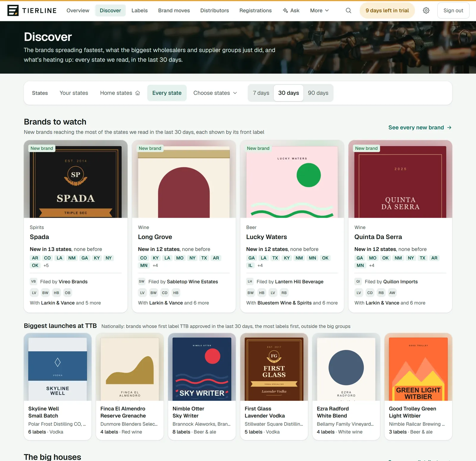476x461 pixels.
Task: Click the 9 days left in trial button
Action: 387,10
